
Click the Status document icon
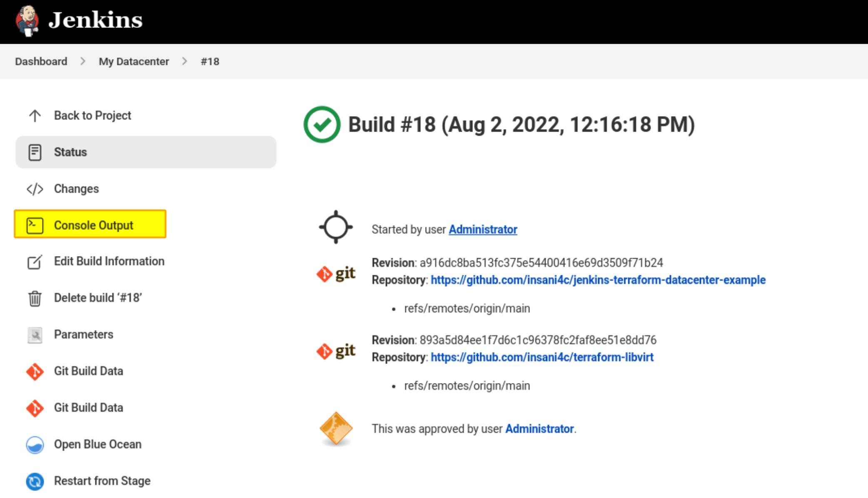pos(35,152)
